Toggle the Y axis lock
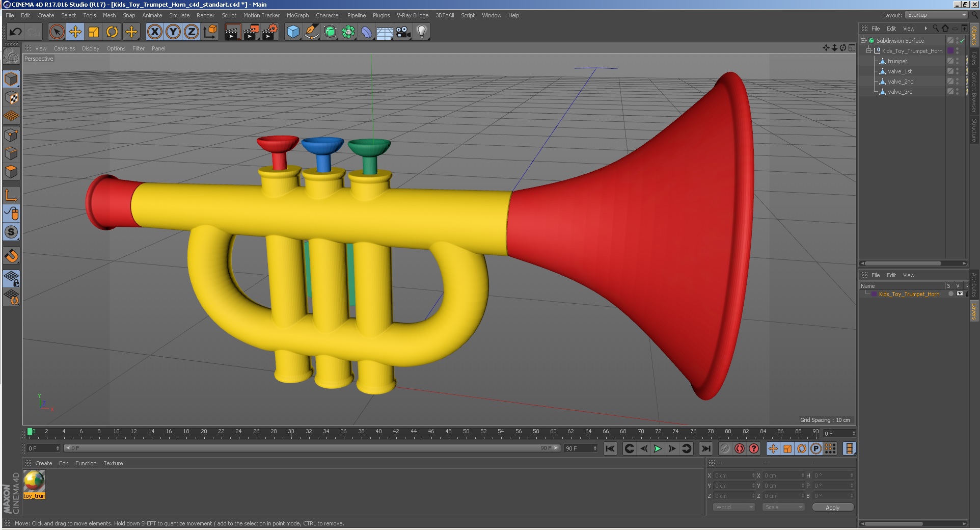The image size is (980, 530). tap(173, 32)
